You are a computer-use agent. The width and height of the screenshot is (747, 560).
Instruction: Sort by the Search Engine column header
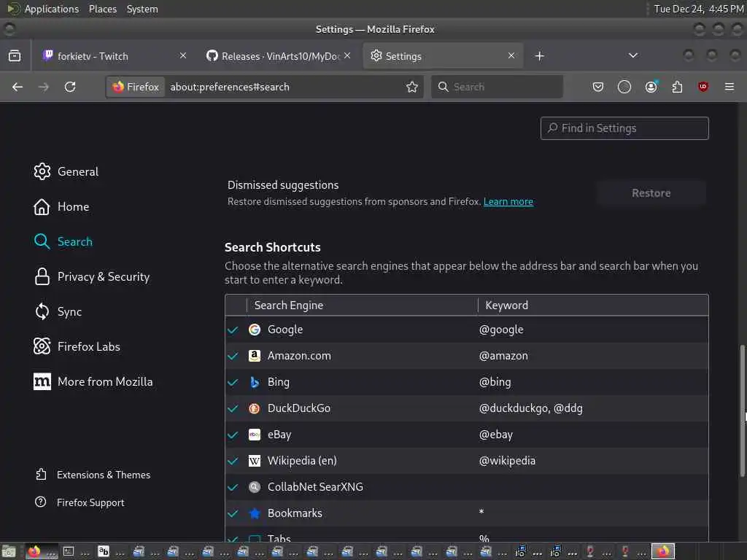click(362, 306)
